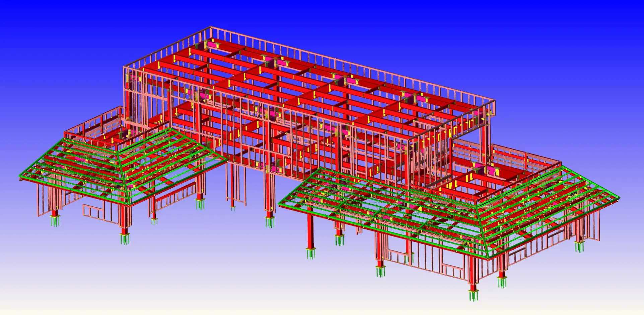Select the right wing roof's far-right eave corner
Image resolution: width=644 pixels, height=315 pixels.
tap(618, 198)
